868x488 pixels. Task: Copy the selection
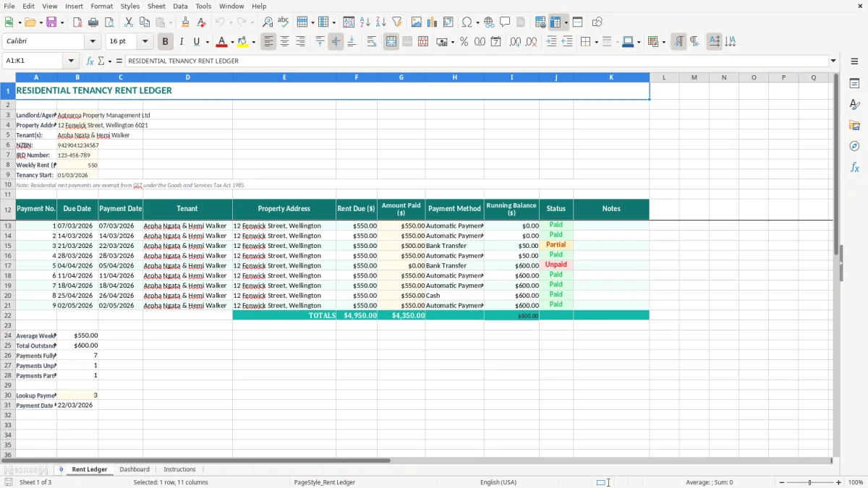click(145, 22)
